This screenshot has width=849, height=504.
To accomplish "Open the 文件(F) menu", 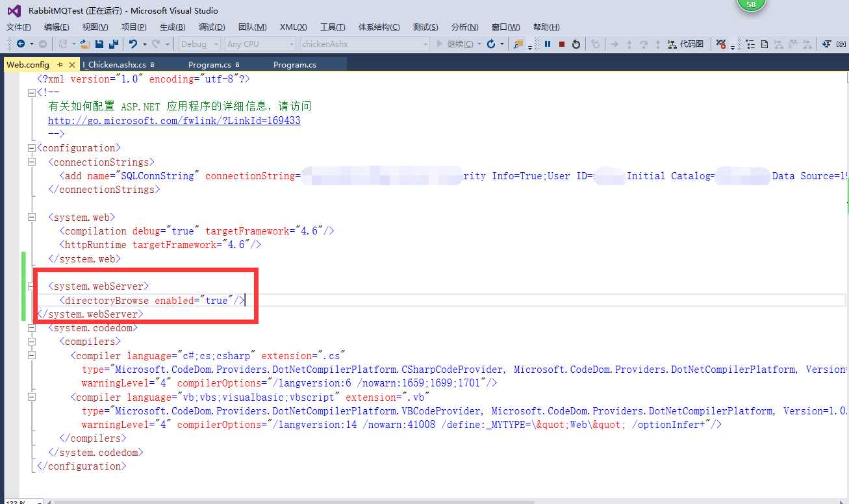I will tap(19, 27).
